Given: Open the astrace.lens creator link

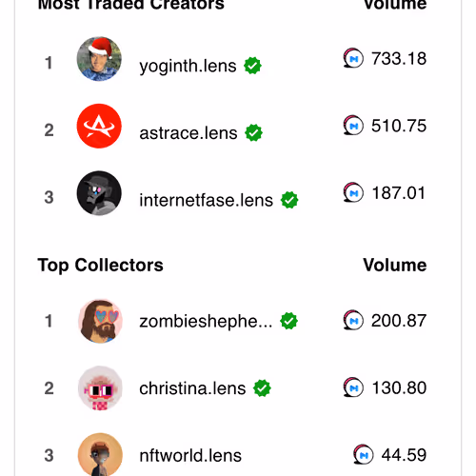Looking at the screenshot, I should 188,133.
